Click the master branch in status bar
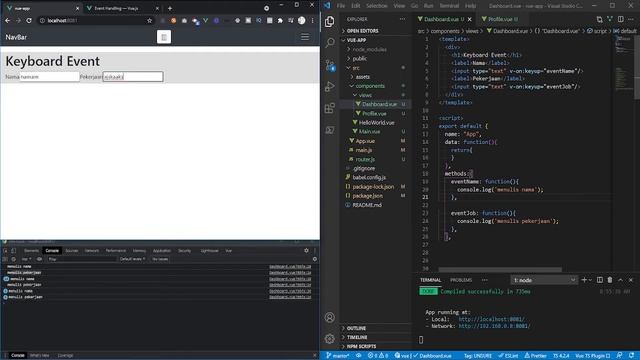This screenshot has height=360, width=640. tap(338, 356)
